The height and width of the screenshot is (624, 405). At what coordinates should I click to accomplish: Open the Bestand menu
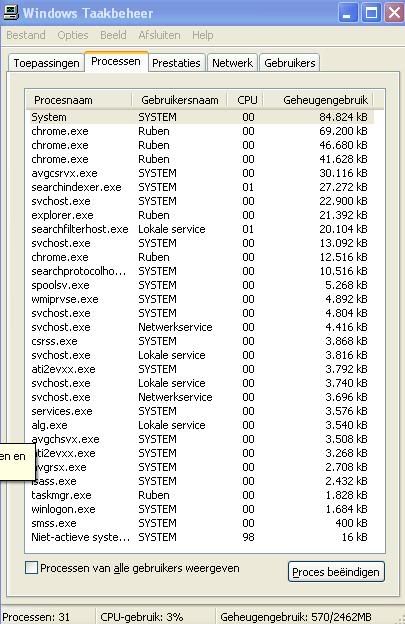click(26, 35)
